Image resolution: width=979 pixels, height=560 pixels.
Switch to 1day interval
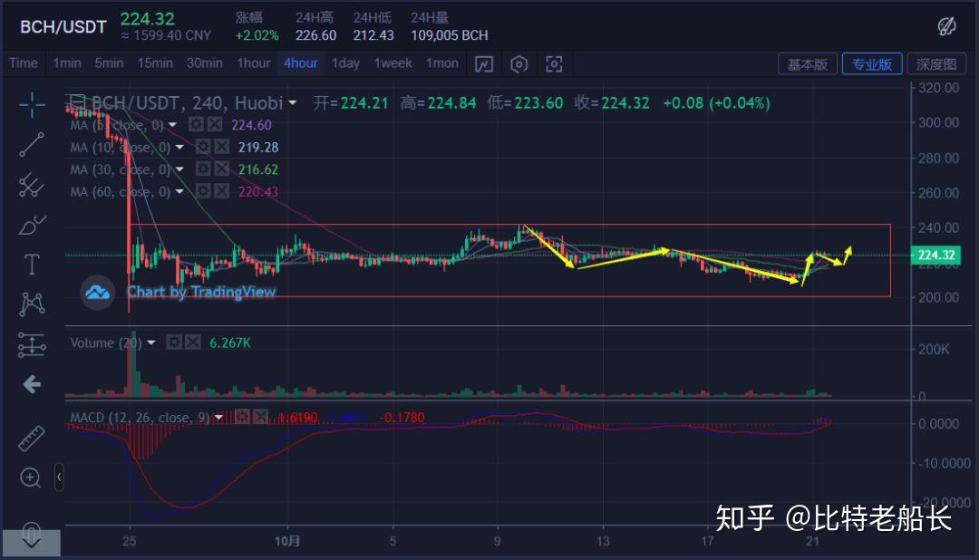tap(345, 63)
